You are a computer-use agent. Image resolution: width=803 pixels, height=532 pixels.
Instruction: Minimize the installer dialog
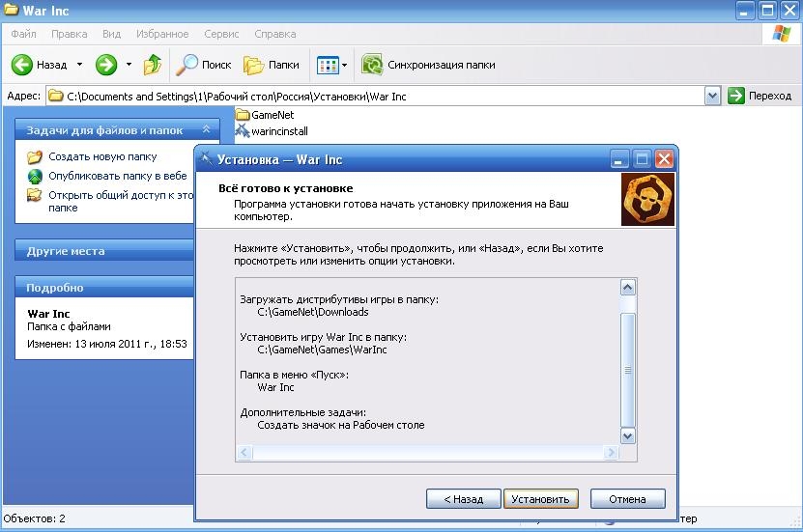(618, 159)
